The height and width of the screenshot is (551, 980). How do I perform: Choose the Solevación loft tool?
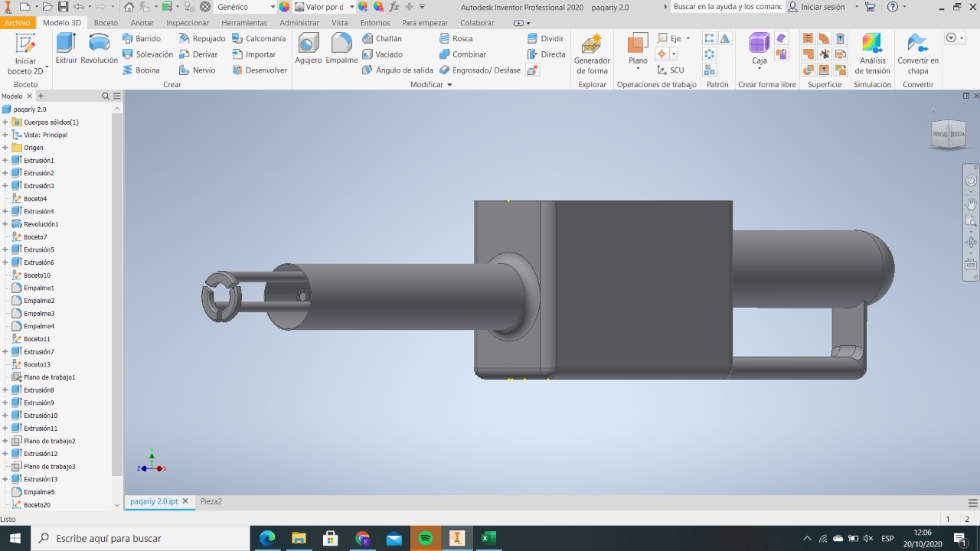pyautogui.click(x=148, y=54)
